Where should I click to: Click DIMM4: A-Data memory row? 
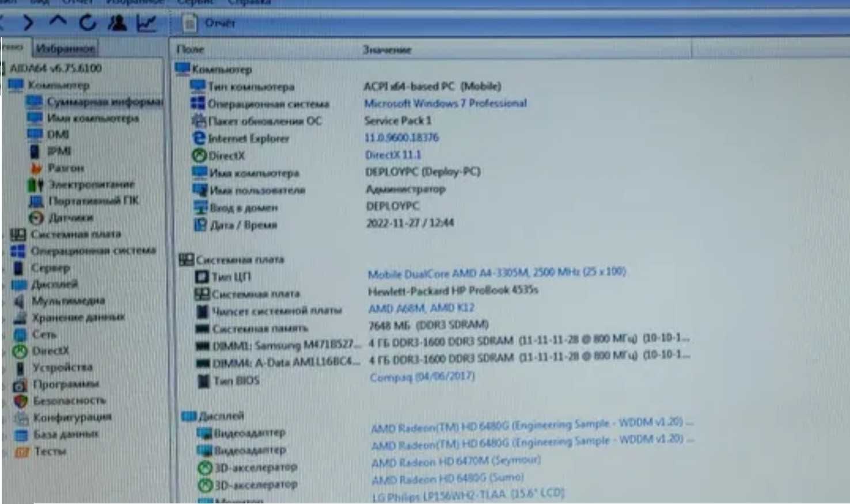tap(442, 361)
